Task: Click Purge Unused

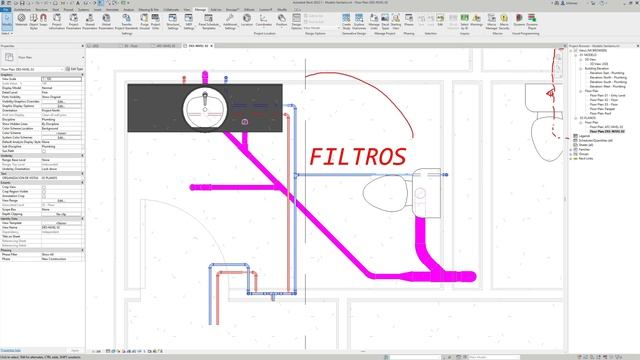Action: coord(144,21)
